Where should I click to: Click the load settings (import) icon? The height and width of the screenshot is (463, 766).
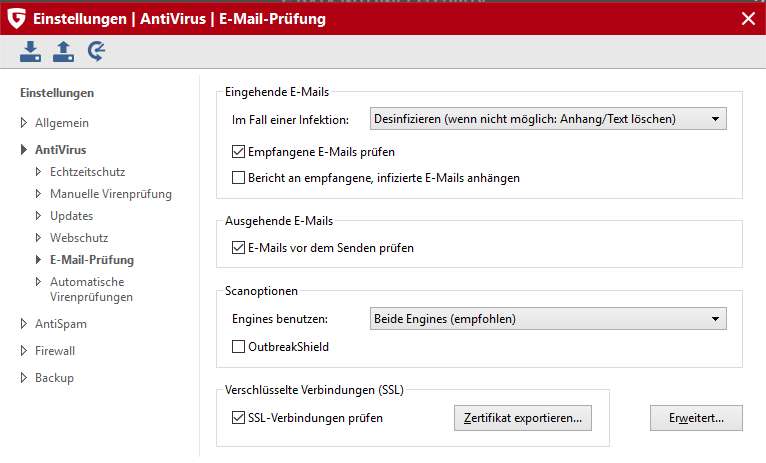point(31,51)
